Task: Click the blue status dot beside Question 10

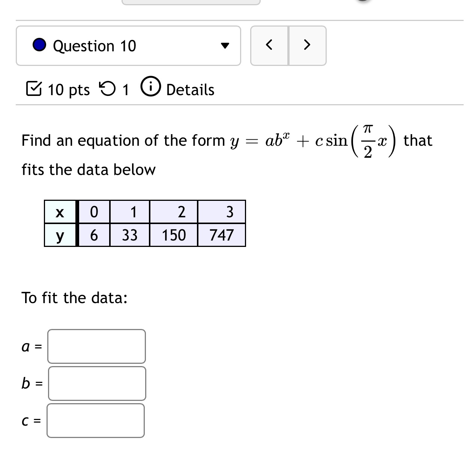Action: (39, 46)
